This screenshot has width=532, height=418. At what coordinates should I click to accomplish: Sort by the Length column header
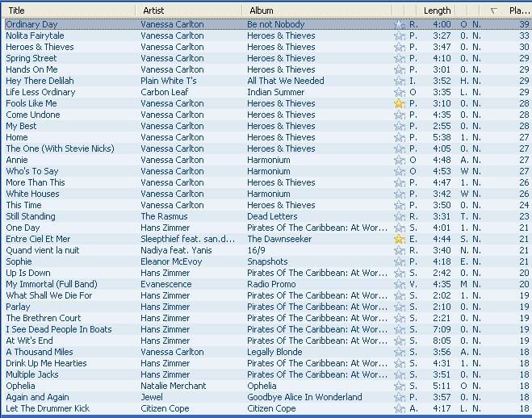pos(437,10)
